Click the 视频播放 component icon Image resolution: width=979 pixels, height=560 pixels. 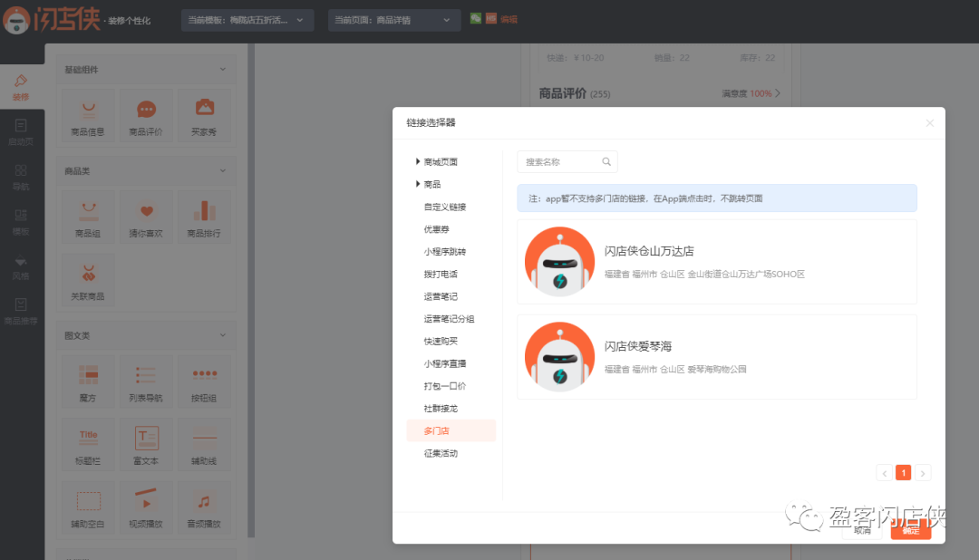(146, 501)
